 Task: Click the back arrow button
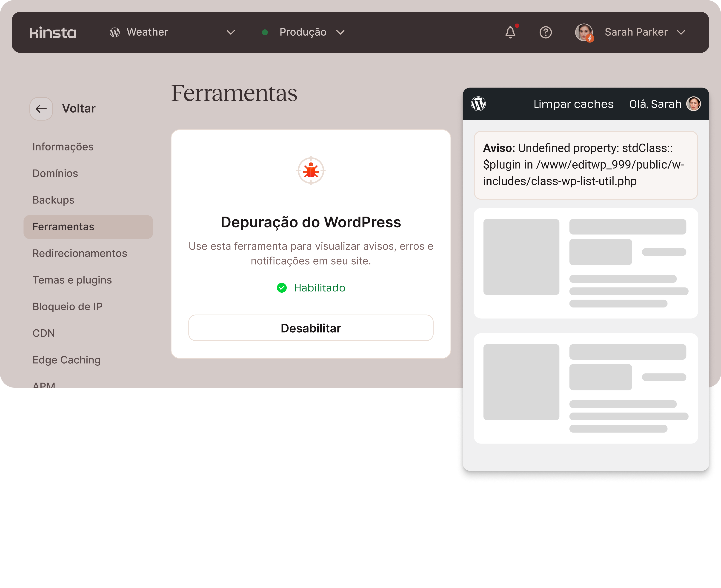pyautogui.click(x=41, y=109)
